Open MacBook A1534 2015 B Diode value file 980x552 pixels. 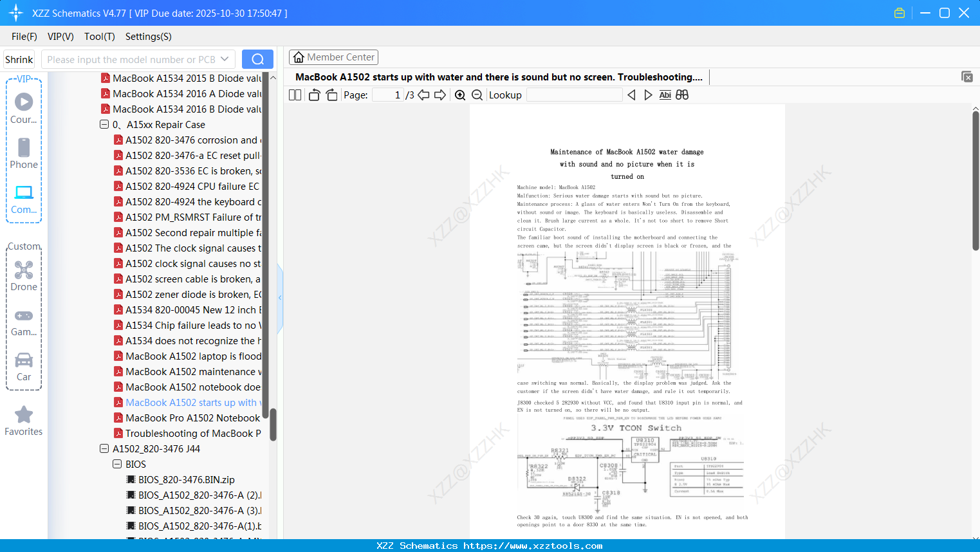(180, 78)
